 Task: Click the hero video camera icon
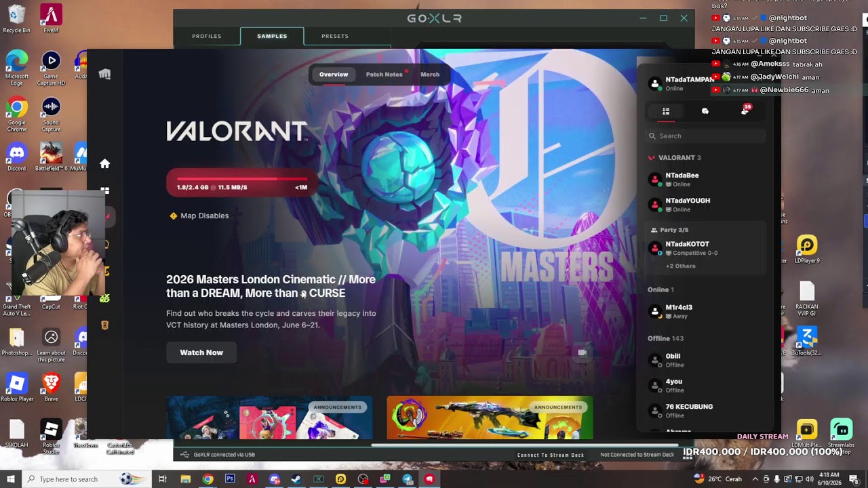tap(582, 352)
